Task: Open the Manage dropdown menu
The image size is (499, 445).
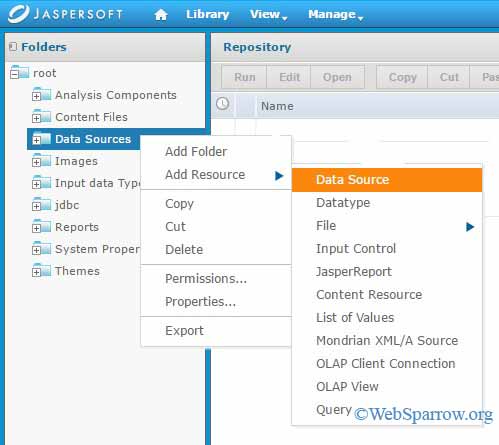Action: [x=335, y=14]
